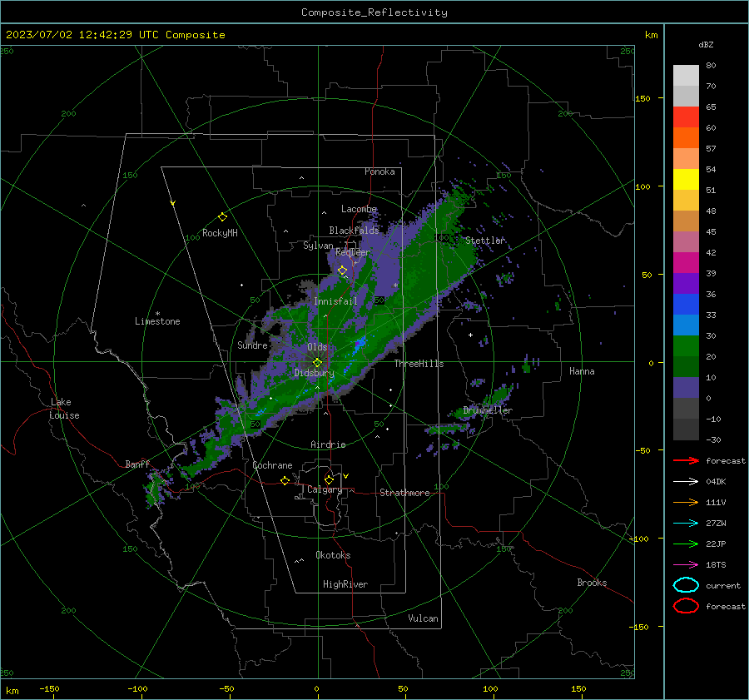Click the dBZ heading above the color scale
The image size is (749, 700).
[706, 45]
